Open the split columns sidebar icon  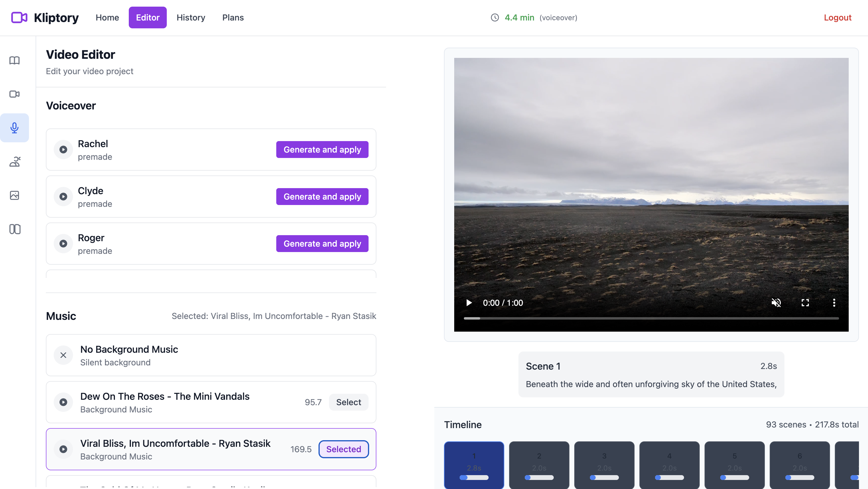click(14, 229)
